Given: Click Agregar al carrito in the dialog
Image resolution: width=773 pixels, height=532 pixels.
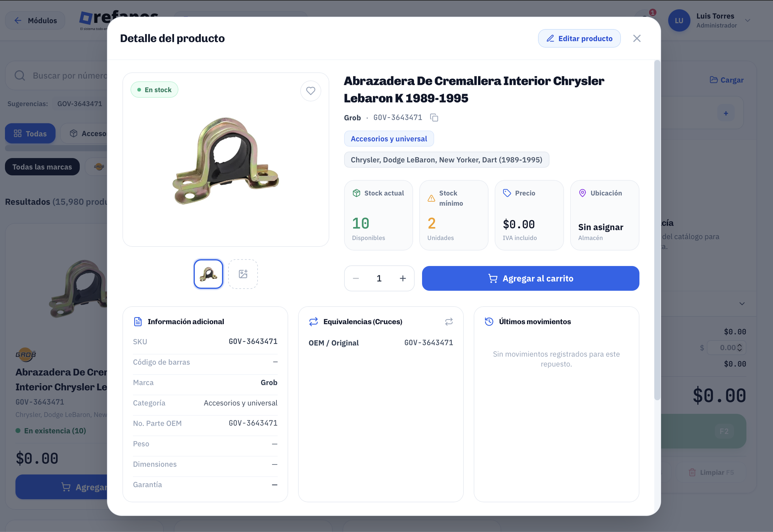Looking at the screenshot, I should point(531,278).
